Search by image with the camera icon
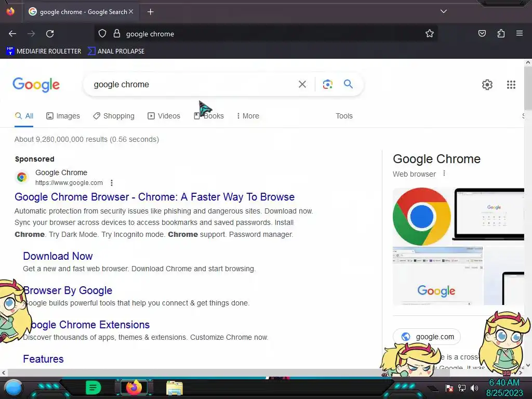 tap(327, 84)
